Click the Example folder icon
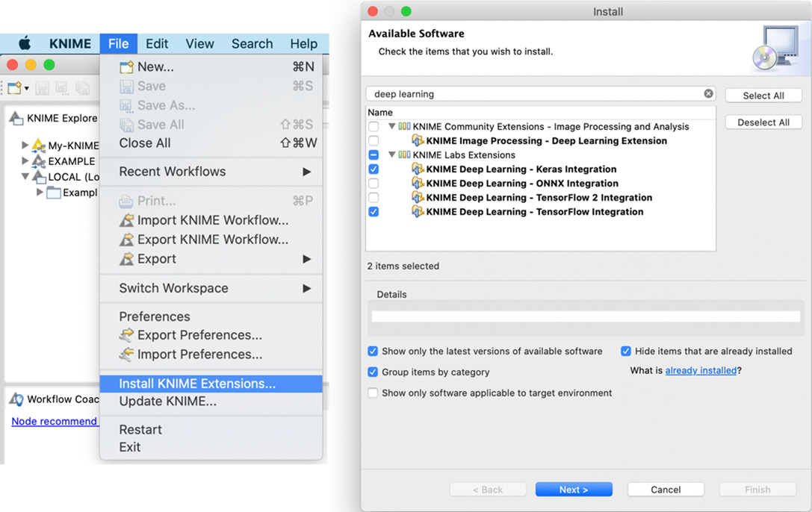 tap(53, 193)
